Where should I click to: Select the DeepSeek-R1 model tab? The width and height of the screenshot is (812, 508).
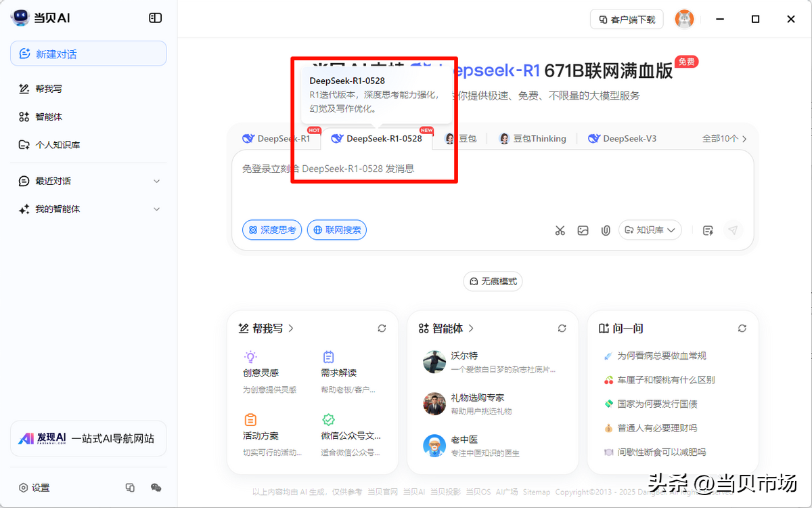[276, 139]
